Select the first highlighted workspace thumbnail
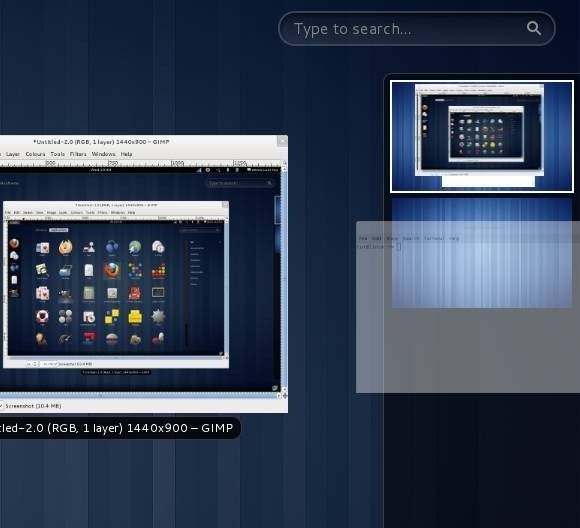 pyautogui.click(x=482, y=137)
